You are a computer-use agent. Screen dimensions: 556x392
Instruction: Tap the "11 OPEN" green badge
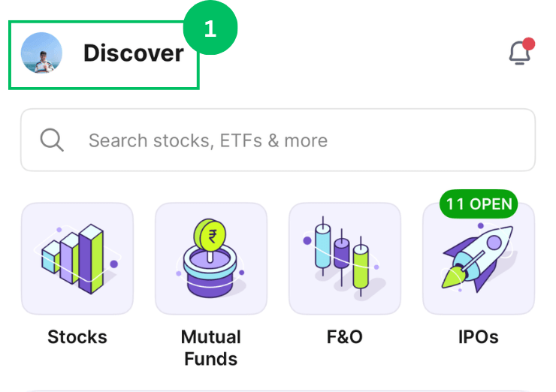click(x=479, y=204)
